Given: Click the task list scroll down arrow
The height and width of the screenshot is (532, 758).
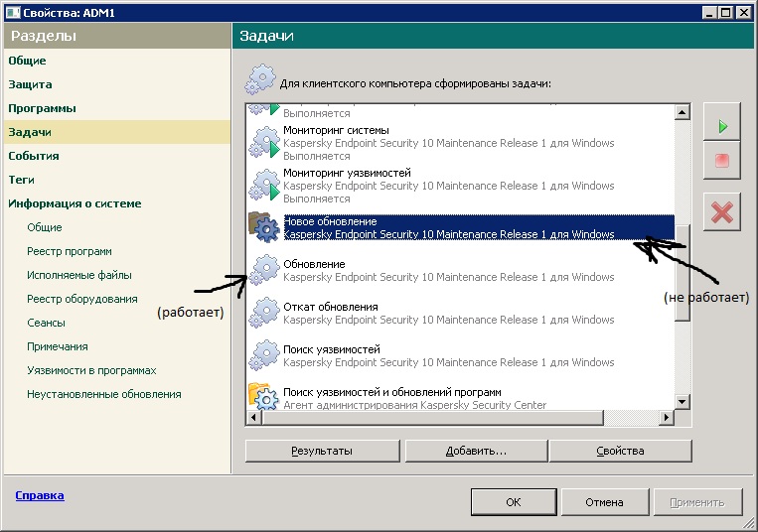Looking at the screenshot, I should point(682,402).
